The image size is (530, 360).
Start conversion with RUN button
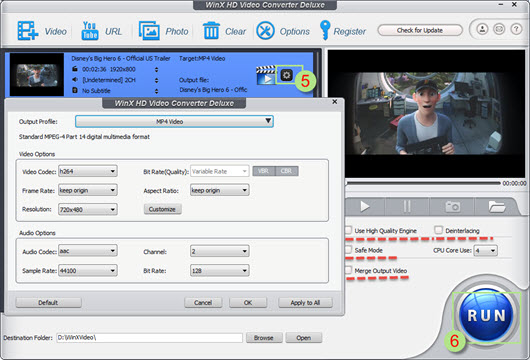[486, 315]
